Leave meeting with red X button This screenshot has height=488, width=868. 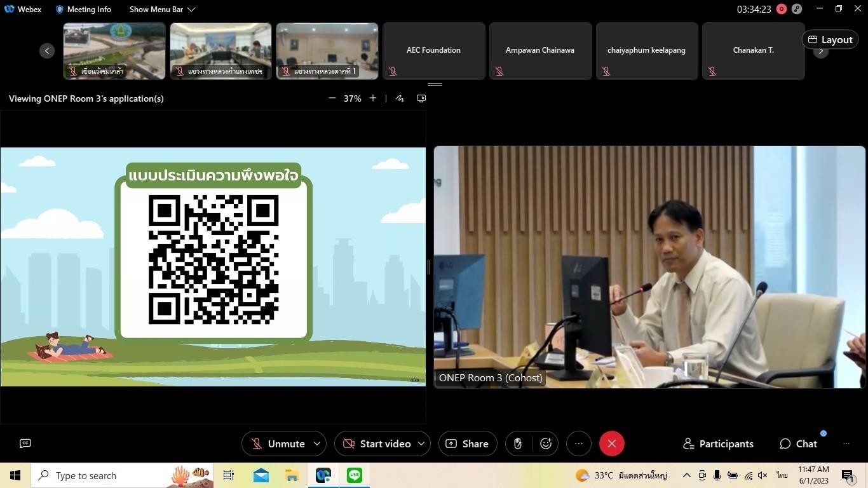click(x=611, y=444)
